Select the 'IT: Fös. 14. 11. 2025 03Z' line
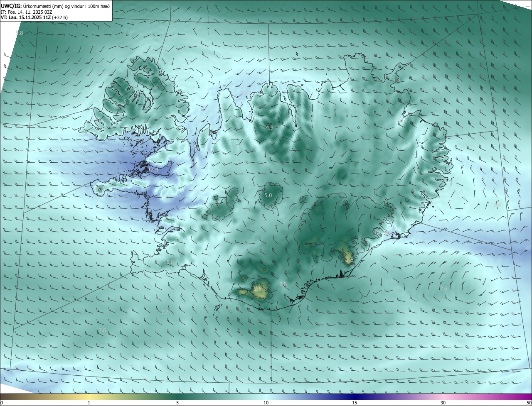Viewport: 532px width, 406px height. tap(26, 12)
